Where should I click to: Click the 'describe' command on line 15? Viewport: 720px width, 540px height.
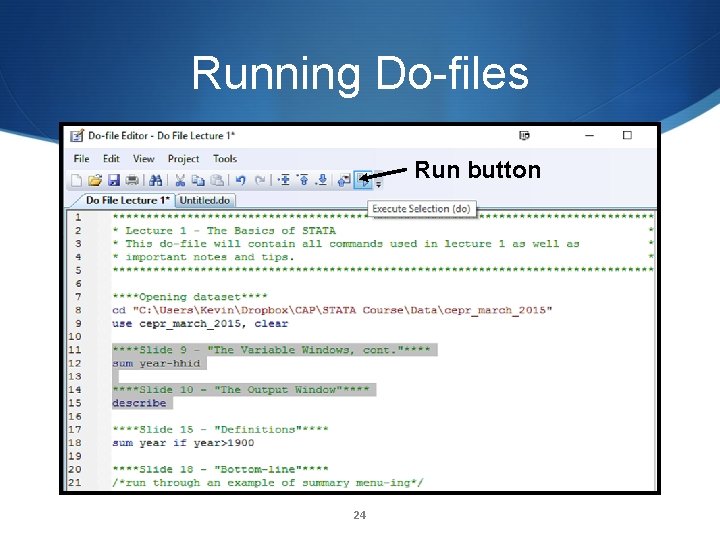click(139, 403)
